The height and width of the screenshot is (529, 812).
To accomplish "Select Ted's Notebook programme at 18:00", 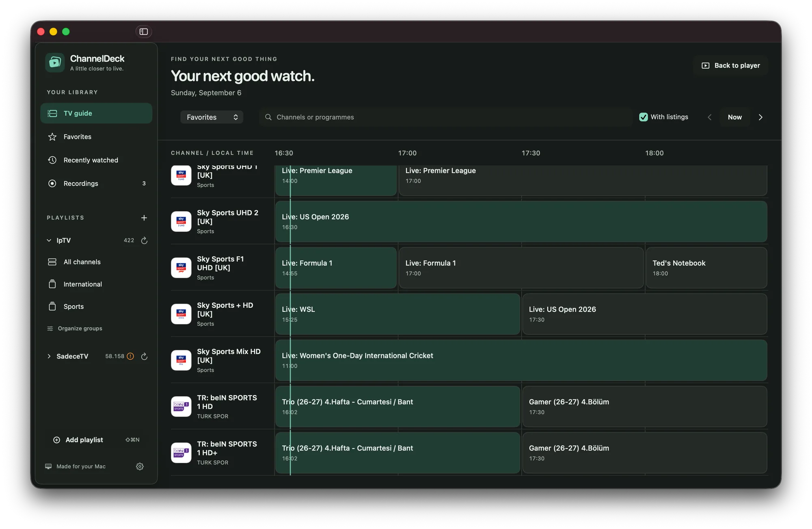I will pyautogui.click(x=706, y=268).
